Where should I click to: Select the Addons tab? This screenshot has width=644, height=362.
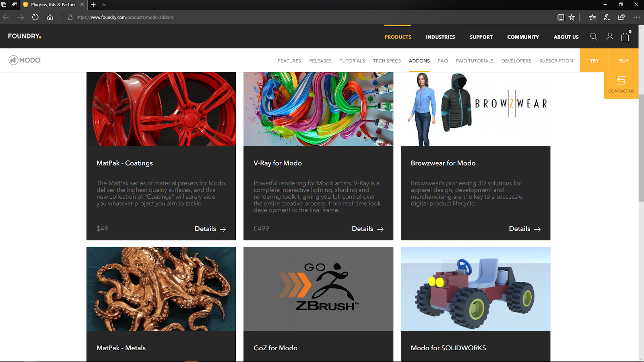pos(419,61)
